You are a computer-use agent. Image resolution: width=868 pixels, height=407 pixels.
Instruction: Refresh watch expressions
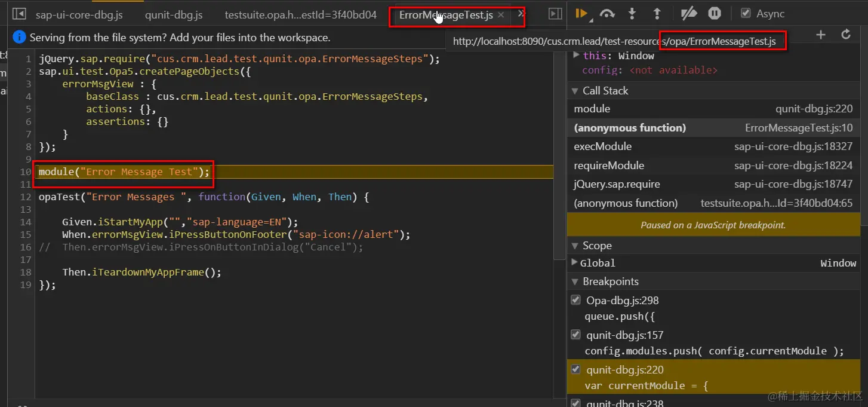pos(846,35)
